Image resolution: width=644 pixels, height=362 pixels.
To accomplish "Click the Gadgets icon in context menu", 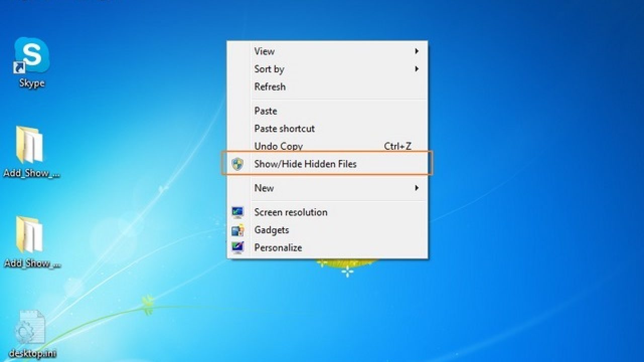I will click(x=237, y=230).
